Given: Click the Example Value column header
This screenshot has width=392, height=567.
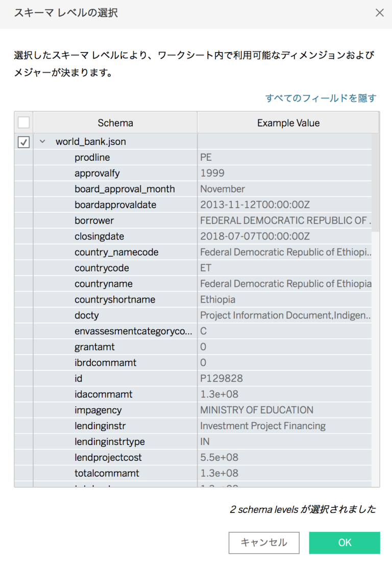Looking at the screenshot, I should [x=288, y=122].
